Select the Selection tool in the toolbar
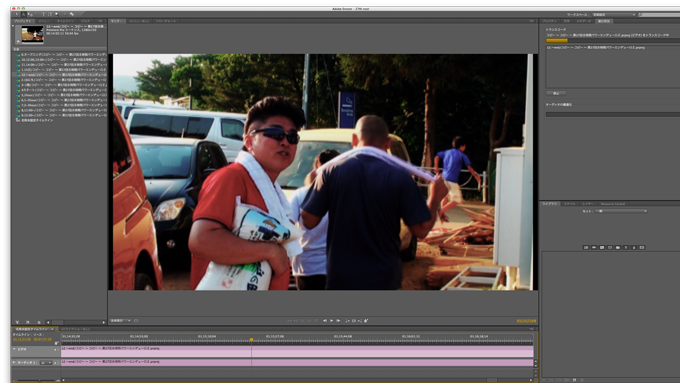 pyautogui.click(x=17, y=14)
